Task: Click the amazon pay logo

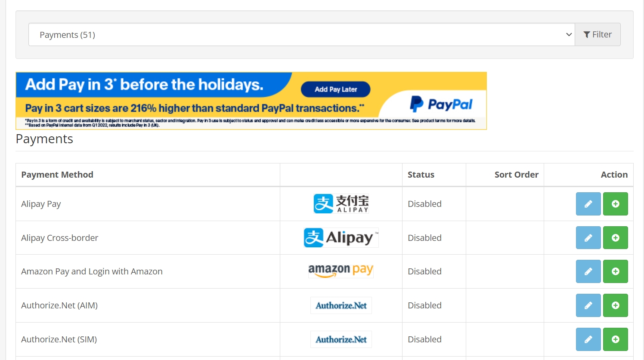Action: point(341,271)
